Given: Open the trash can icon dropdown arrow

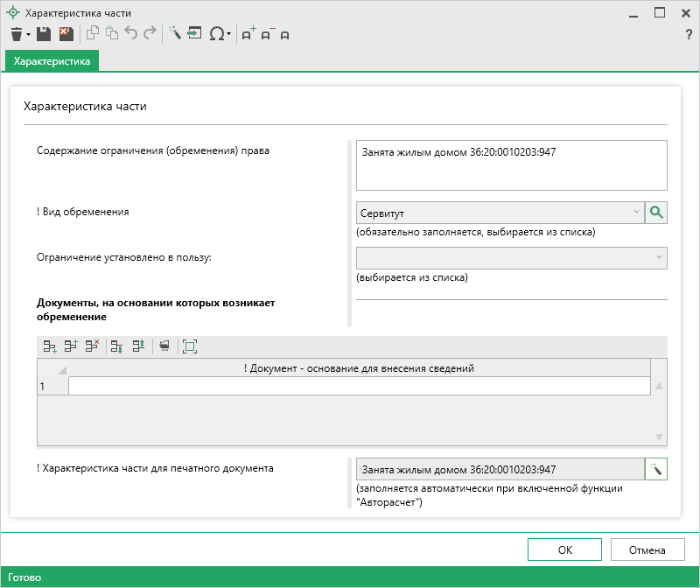Looking at the screenshot, I should [x=28, y=35].
